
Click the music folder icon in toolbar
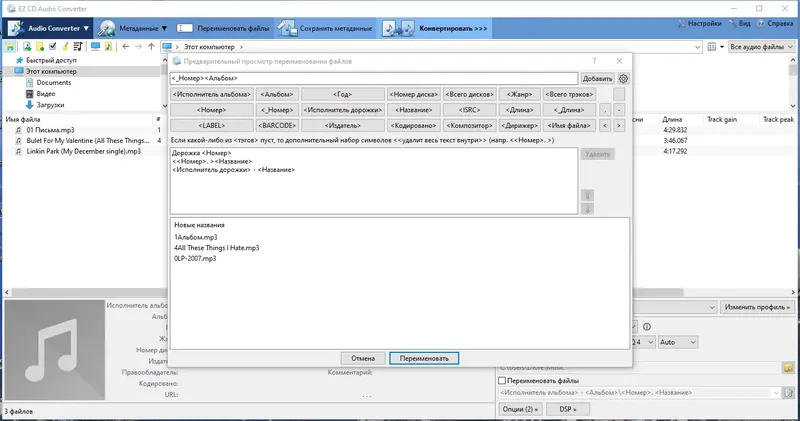tap(108, 46)
